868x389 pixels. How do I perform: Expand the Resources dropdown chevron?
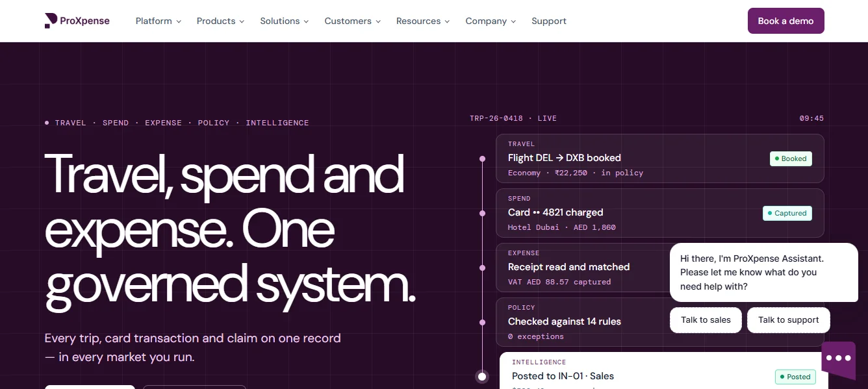447,21
